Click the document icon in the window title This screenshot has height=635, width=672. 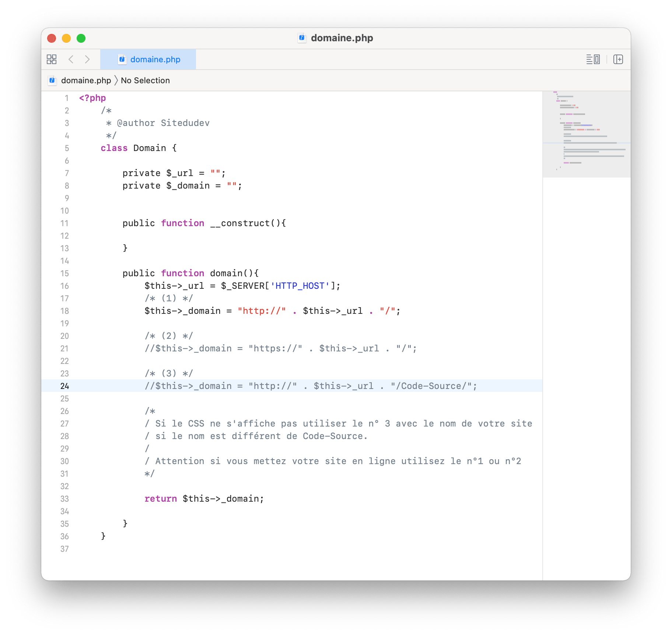pos(302,38)
